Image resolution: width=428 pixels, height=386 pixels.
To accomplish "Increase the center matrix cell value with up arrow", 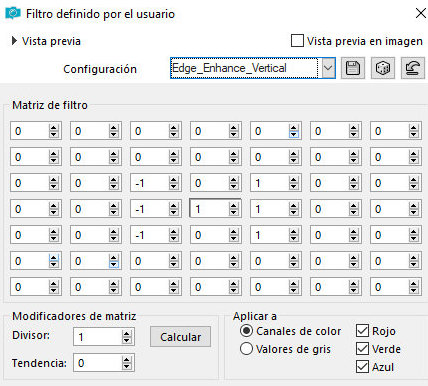I will coord(234,206).
